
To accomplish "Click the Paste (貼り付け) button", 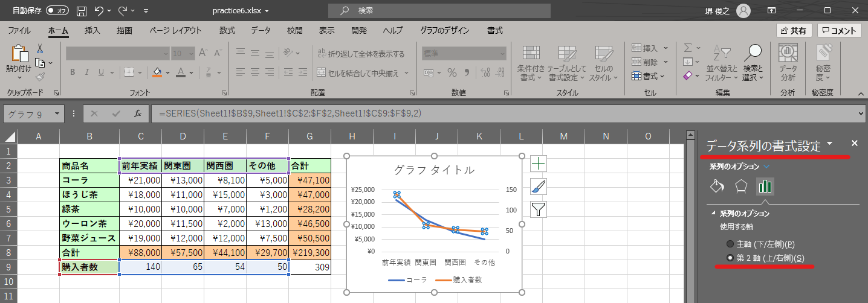I will (x=18, y=63).
